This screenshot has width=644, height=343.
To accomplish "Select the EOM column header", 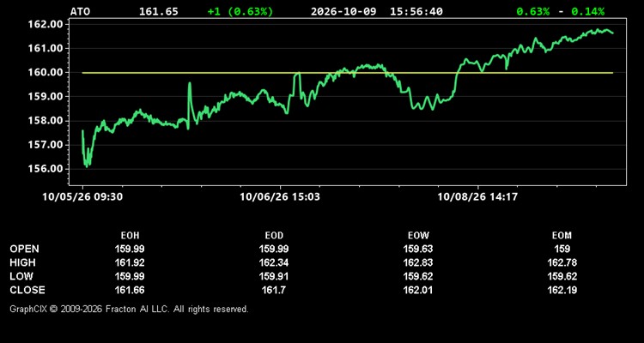I will pos(562,236).
